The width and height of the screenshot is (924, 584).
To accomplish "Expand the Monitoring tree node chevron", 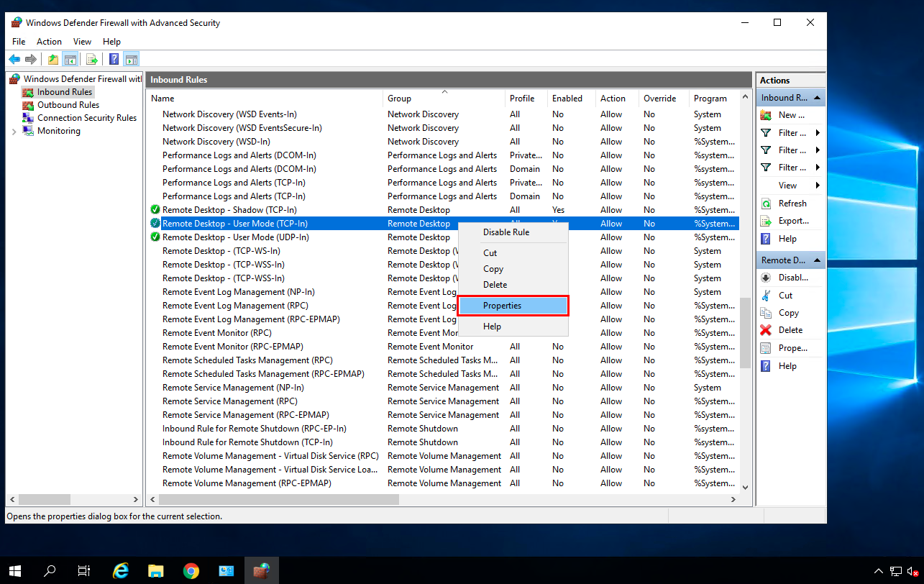I will pos(14,131).
